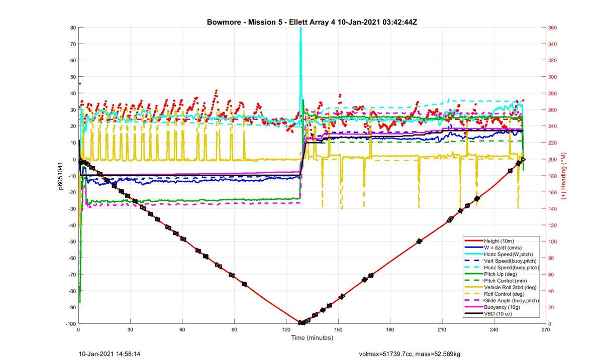Click the '80' tick on the left axis

coord(73,28)
